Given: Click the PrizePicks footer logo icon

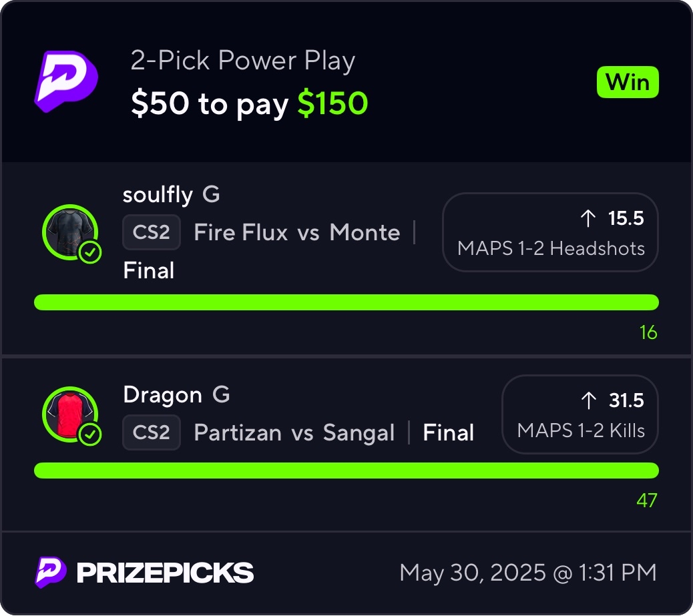Looking at the screenshot, I should pyautogui.click(x=51, y=573).
